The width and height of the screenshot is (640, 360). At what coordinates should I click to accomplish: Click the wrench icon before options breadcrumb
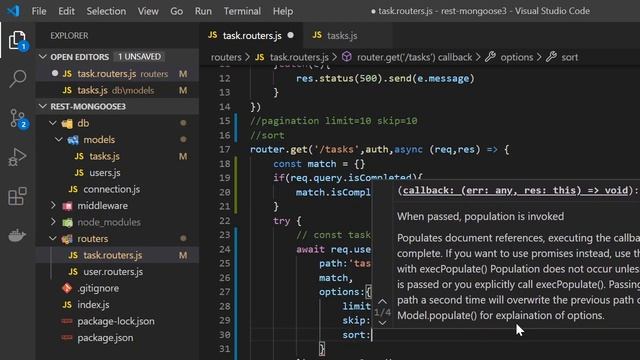point(490,57)
